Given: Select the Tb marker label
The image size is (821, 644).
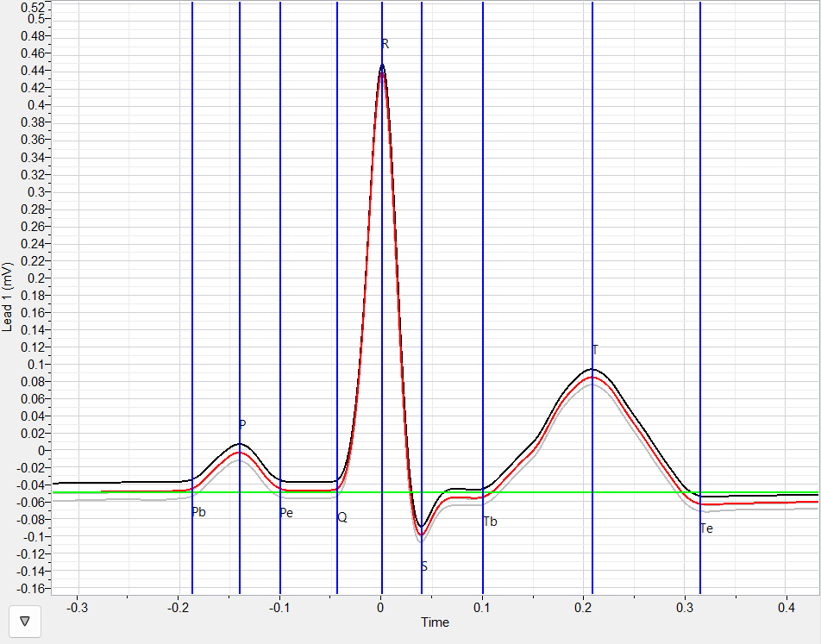Looking at the screenshot, I should pyautogui.click(x=490, y=522).
